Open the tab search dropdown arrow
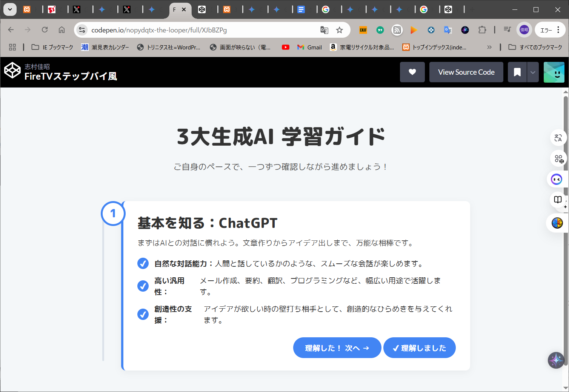 (x=10, y=9)
